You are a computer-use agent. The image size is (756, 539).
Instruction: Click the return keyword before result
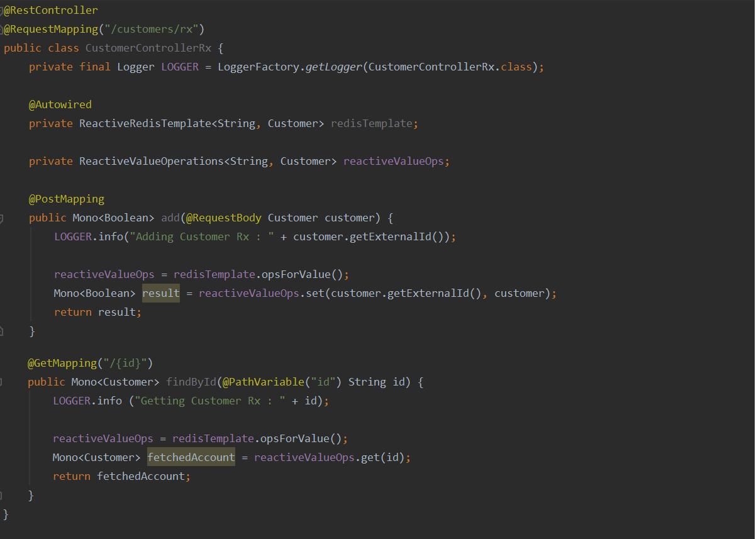click(x=73, y=312)
